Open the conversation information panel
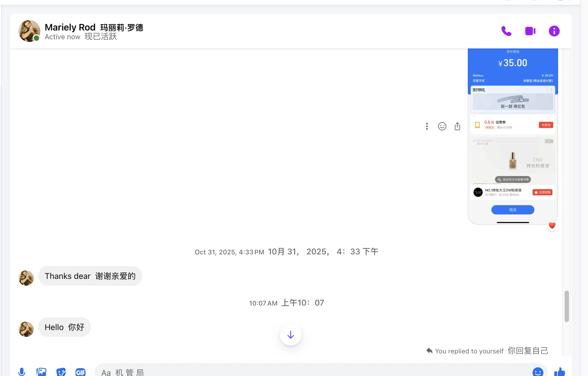This screenshot has width=588, height=376. (554, 31)
